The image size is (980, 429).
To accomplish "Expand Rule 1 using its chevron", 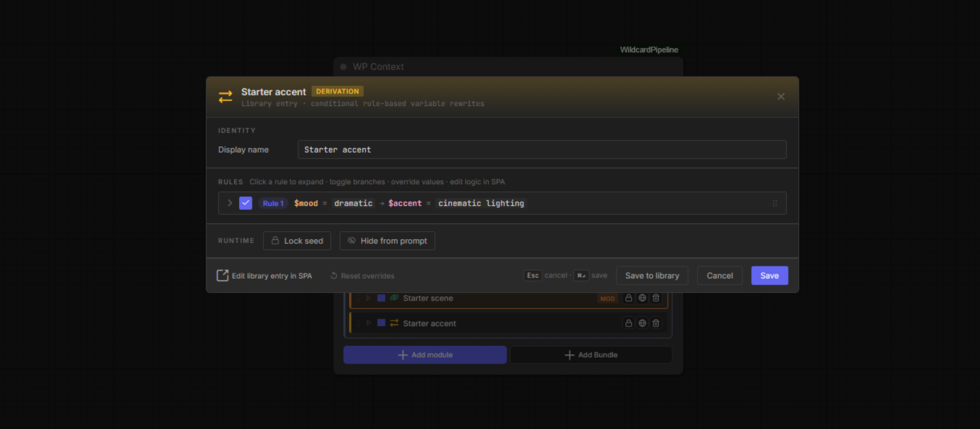I will 230,203.
